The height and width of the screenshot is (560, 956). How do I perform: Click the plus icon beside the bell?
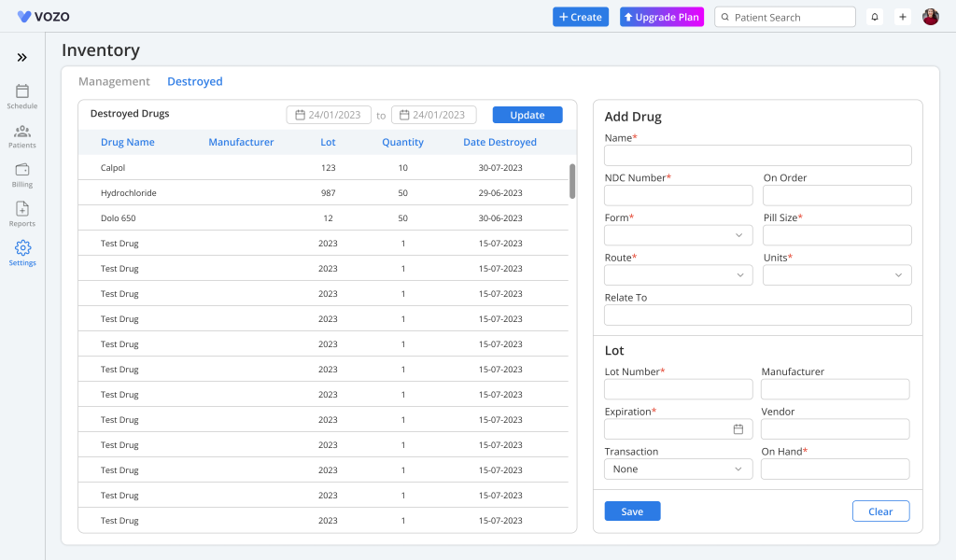click(x=903, y=17)
